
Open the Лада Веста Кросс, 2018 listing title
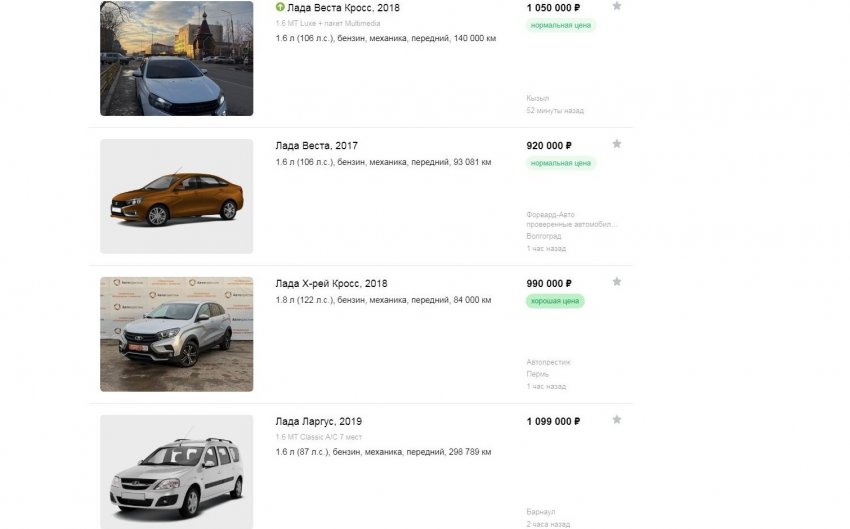click(x=343, y=8)
